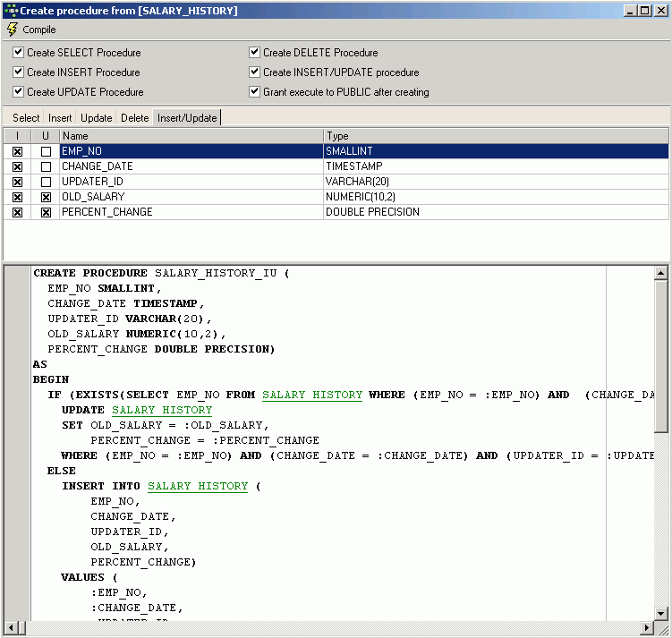Screen dimensions: 672x638
Task: Click the I column header
Action: coord(17,136)
